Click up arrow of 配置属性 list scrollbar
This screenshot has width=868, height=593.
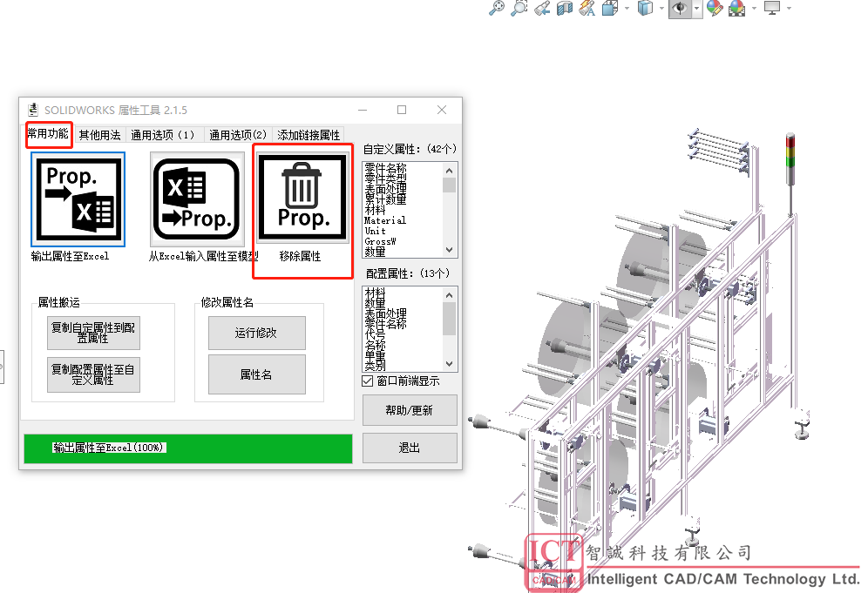(x=449, y=295)
